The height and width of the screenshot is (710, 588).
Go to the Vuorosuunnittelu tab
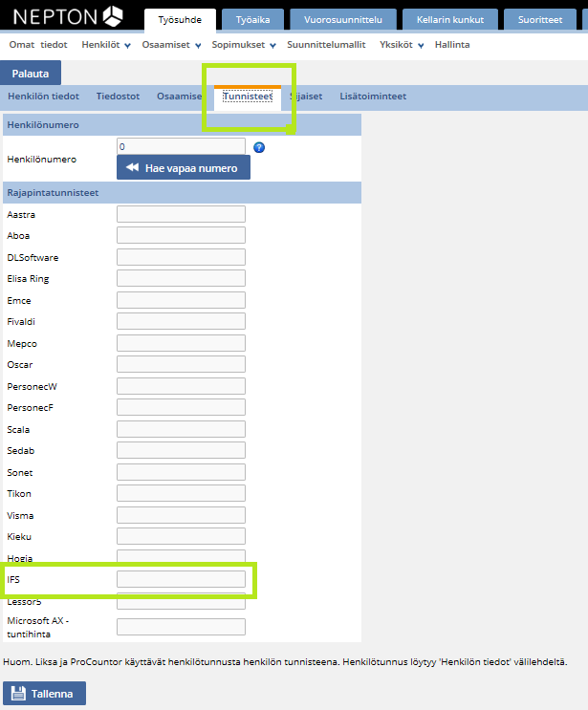coord(343,20)
